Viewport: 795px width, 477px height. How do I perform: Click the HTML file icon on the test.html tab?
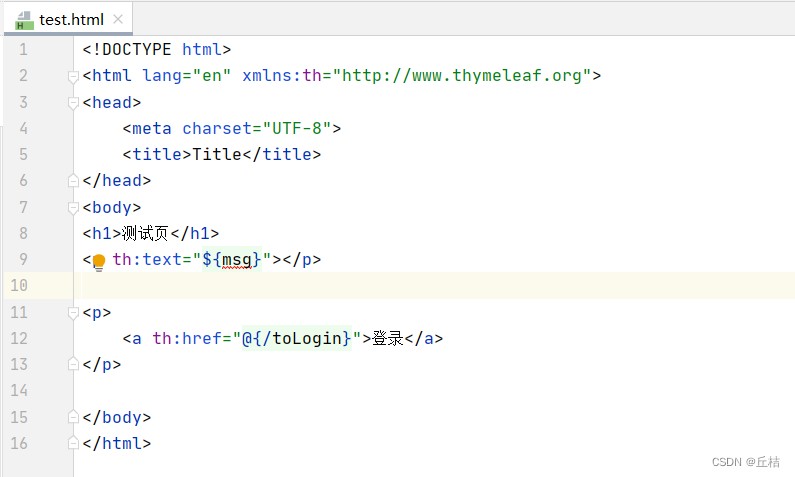tap(25, 18)
